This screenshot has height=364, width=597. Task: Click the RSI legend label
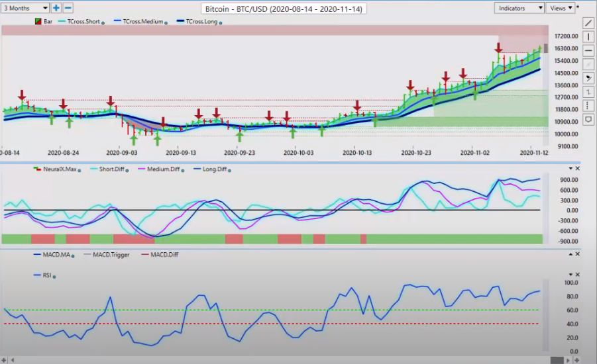[47, 275]
